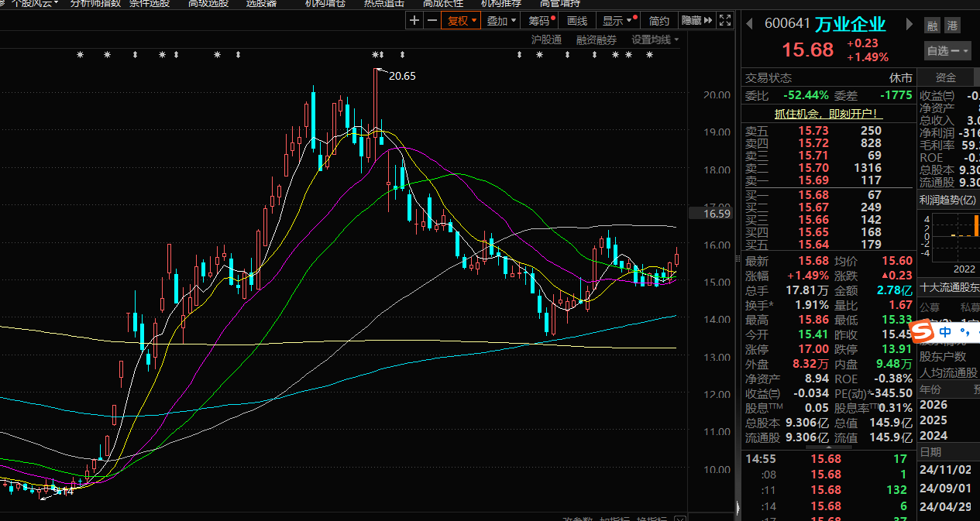Screen dimensions: 980x521
Task: Click the 交易状态 休市 status row
Action: [x=828, y=78]
